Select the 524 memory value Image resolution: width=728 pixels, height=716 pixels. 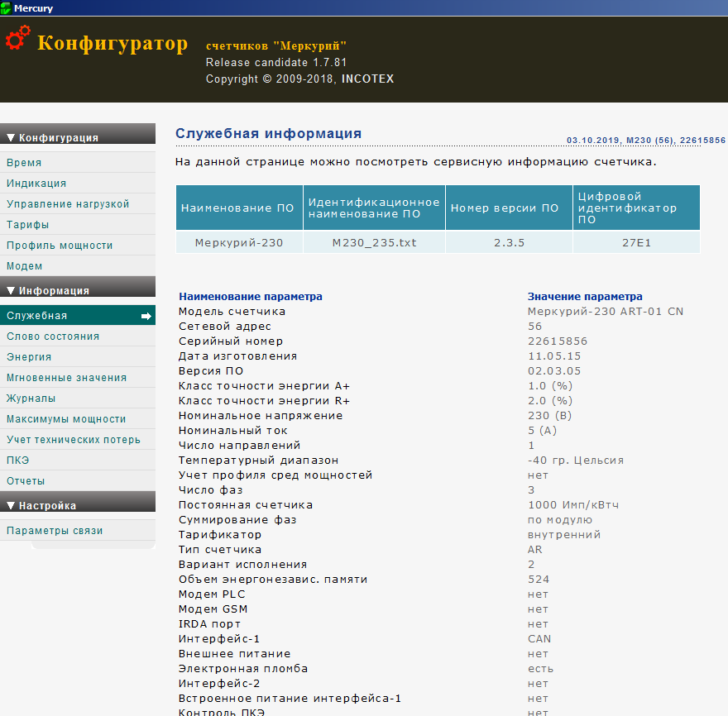point(539,580)
